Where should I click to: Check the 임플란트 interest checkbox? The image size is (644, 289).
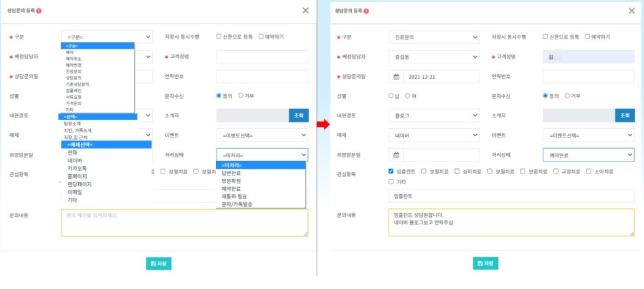point(391,172)
